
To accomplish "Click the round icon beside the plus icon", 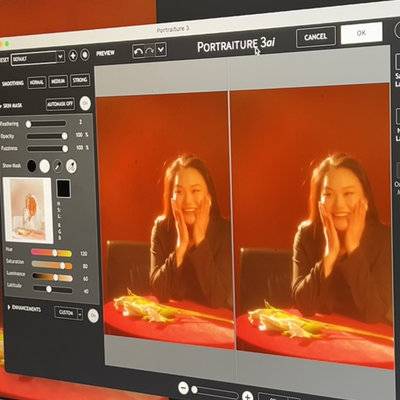I will 85,54.
